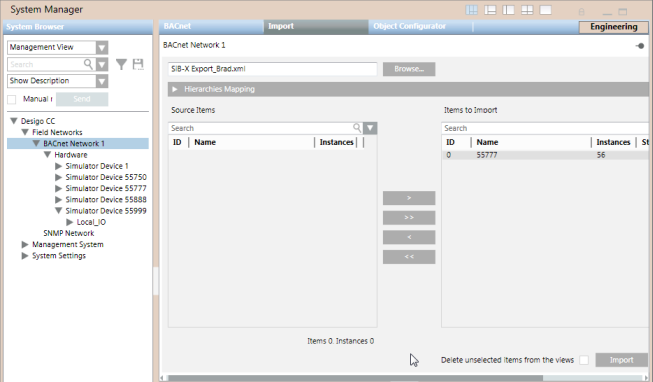Check Delete unselected items from the views
The width and height of the screenshot is (653, 382).
[584, 360]
